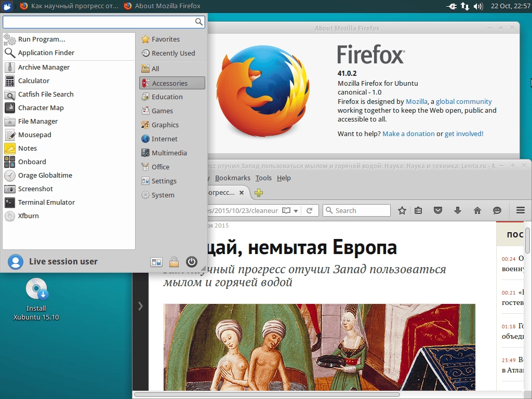Viewport: 532px width, 399px height.
Task: Bookmark this page with star icon
Action: click(x=402, y=211)
